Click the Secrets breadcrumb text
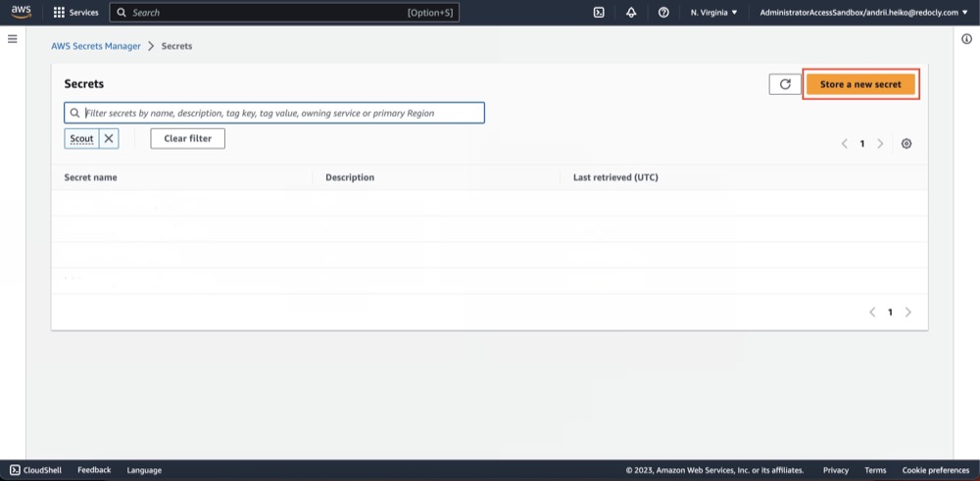The image size is (980, 481). pyautogui.click(x=176, y=46)
